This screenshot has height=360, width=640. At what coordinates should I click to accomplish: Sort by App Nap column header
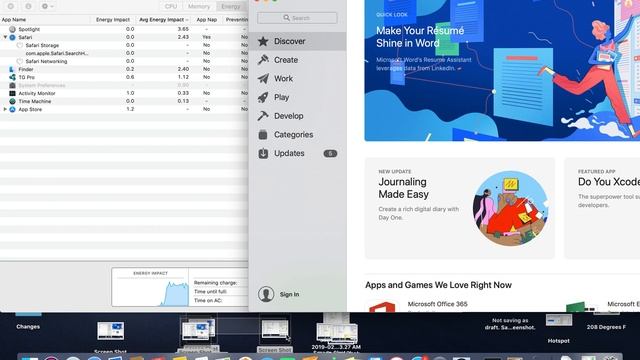click(x=207, y=20)
